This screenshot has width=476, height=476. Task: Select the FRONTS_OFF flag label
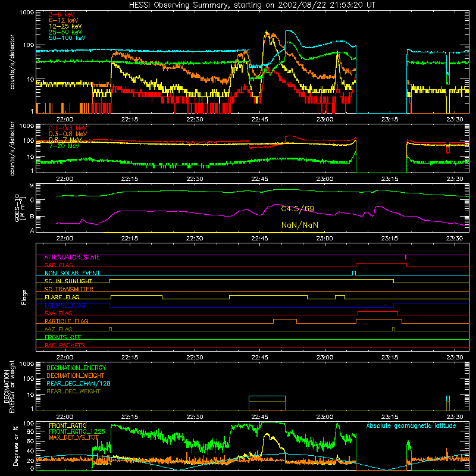(x=63, y=337)
